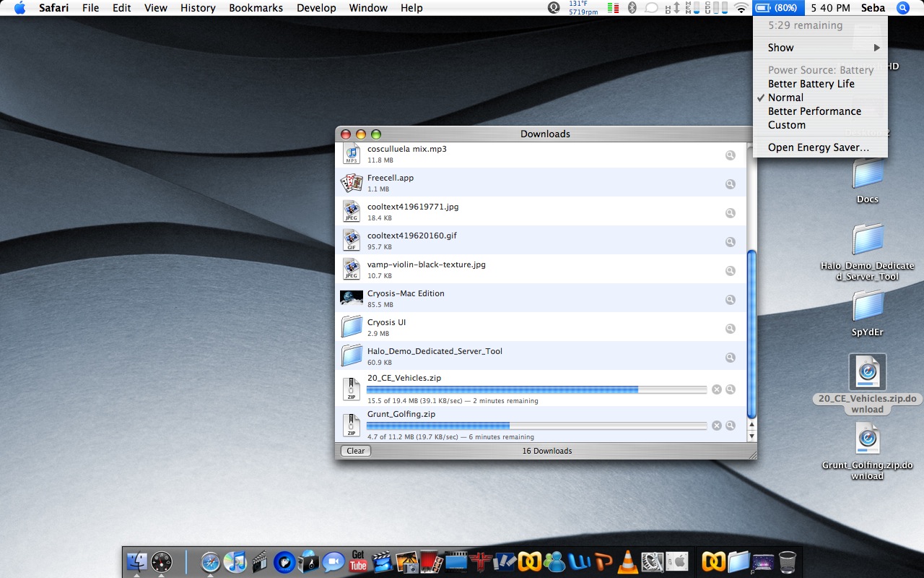Viewport: 924px width, 578px height.
Task: Show cooltext419619771.jpg in Finder via magnifier
Action: (x=731, y=212)
